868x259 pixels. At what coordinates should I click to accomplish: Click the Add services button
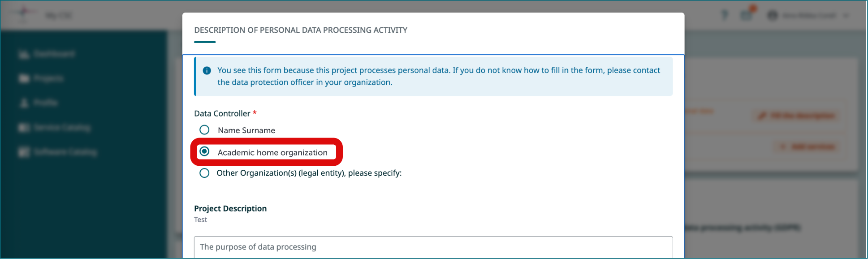click(x=807, y=147)
